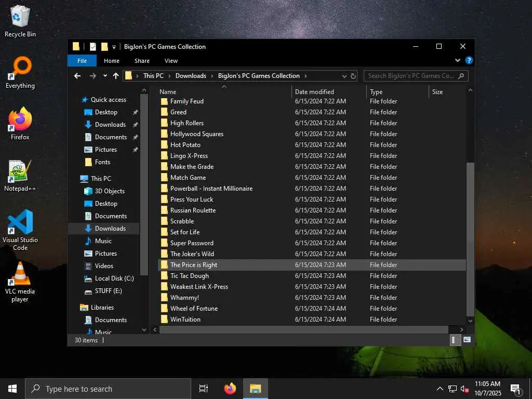The width and height of the screenshot is (532, 399).
Task: Sort by Name column header
Action: pos(224,91)
